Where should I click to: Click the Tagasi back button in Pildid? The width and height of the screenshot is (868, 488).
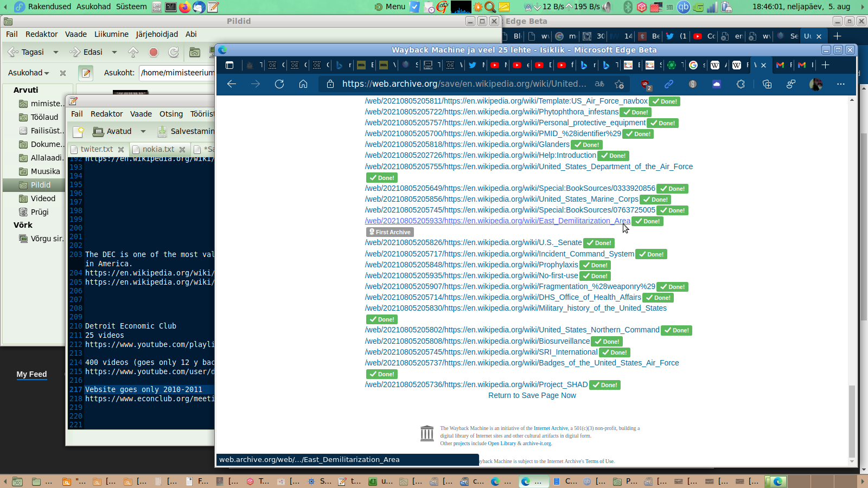click(27, 52)
